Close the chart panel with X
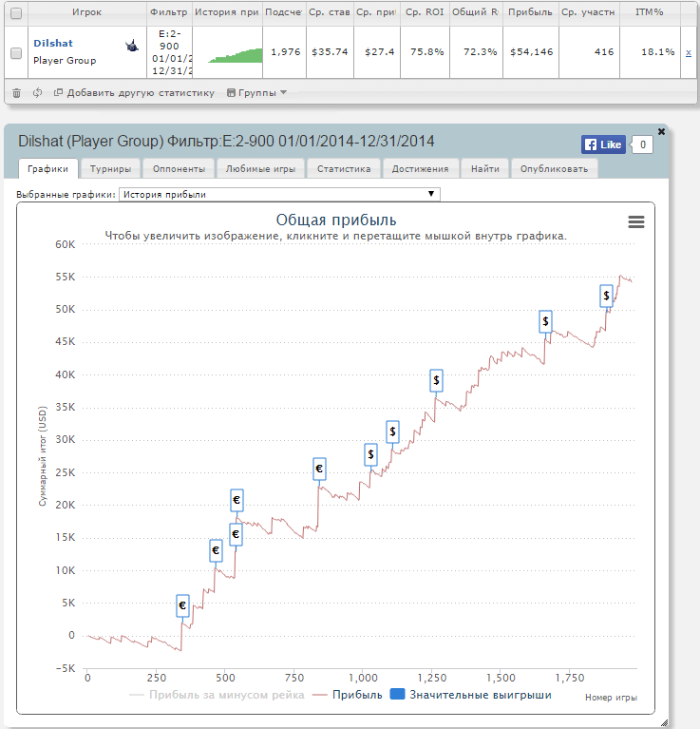Image resolution: width=700 pixels, height=729 pixels. (661, 131)
